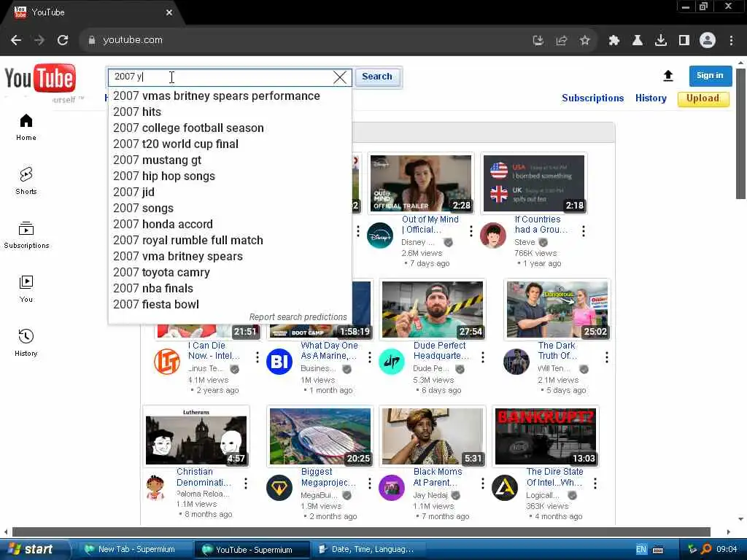Play the Dude Perfect Headquarters thumbnail

click(433, 309)
